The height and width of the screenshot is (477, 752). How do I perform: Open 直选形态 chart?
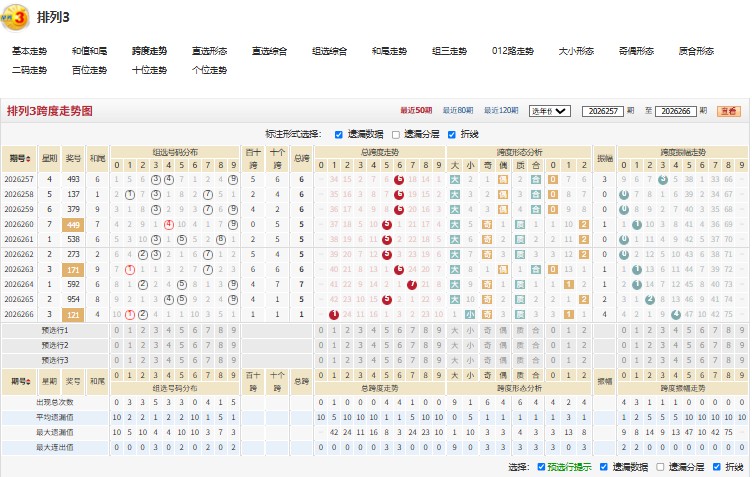pos(210,51)
